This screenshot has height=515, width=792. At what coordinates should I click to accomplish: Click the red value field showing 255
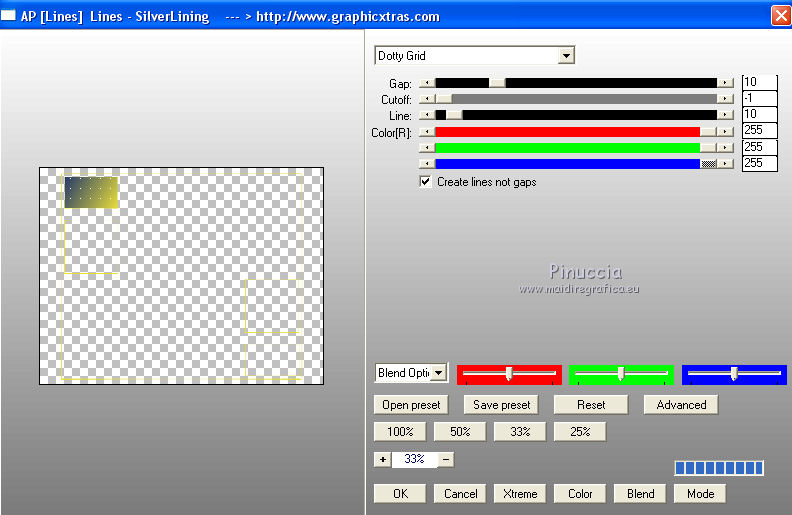coord(759,130)
